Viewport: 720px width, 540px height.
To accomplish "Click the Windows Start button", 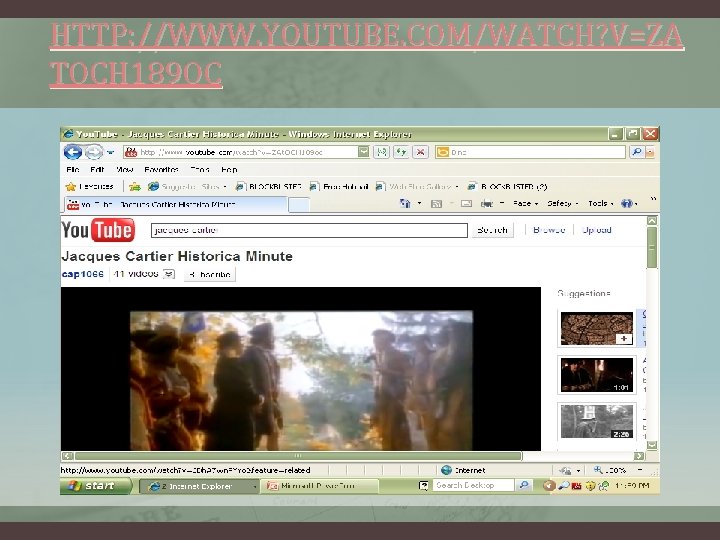I will 96,486.
